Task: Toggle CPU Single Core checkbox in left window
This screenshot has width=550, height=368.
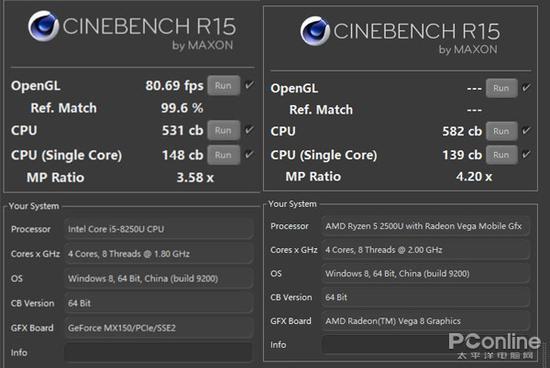Action: point(249,154)
